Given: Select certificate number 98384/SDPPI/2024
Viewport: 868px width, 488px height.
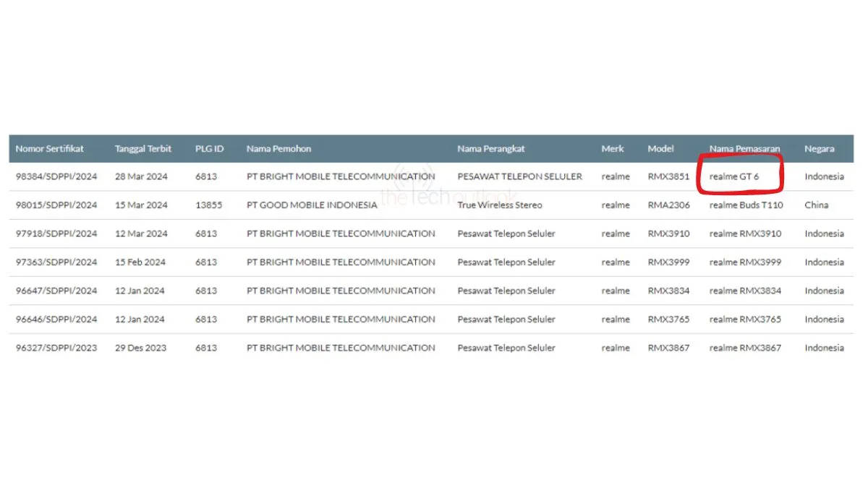Looking at the screenshot, I should click(56, 176).
